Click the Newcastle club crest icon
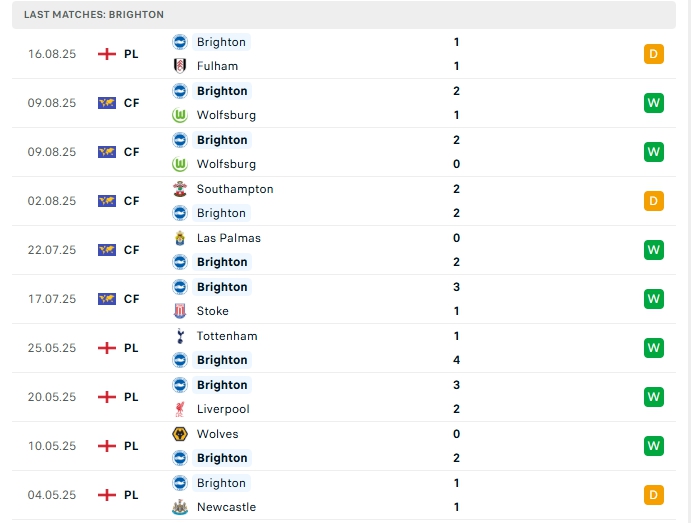 (180, 507)
